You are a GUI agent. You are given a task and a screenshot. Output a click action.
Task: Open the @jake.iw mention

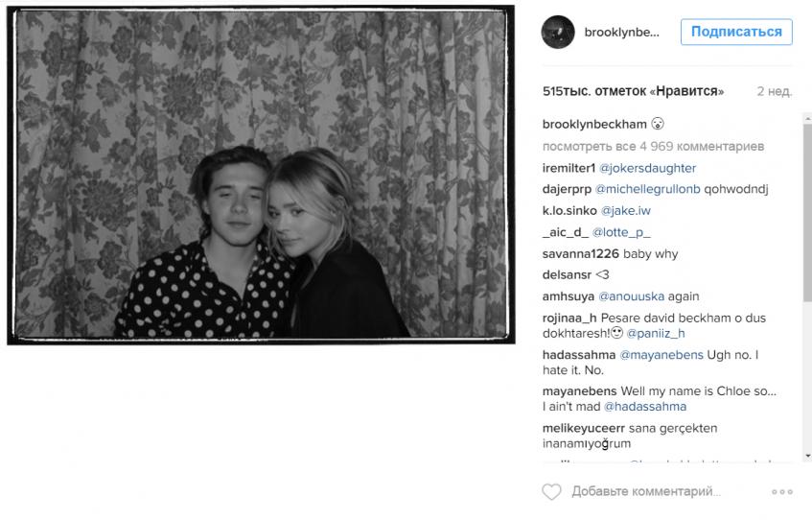pos(626,210)
